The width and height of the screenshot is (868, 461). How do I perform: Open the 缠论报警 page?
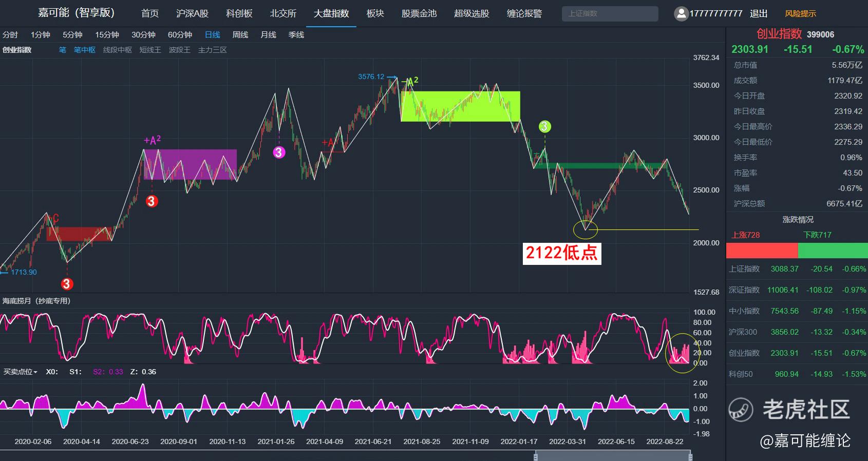524,13
